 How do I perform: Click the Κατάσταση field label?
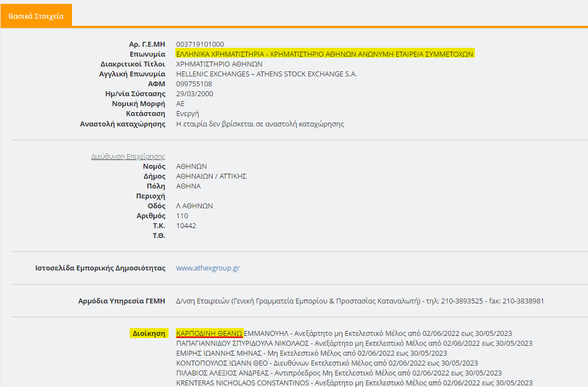coord(146,114)
